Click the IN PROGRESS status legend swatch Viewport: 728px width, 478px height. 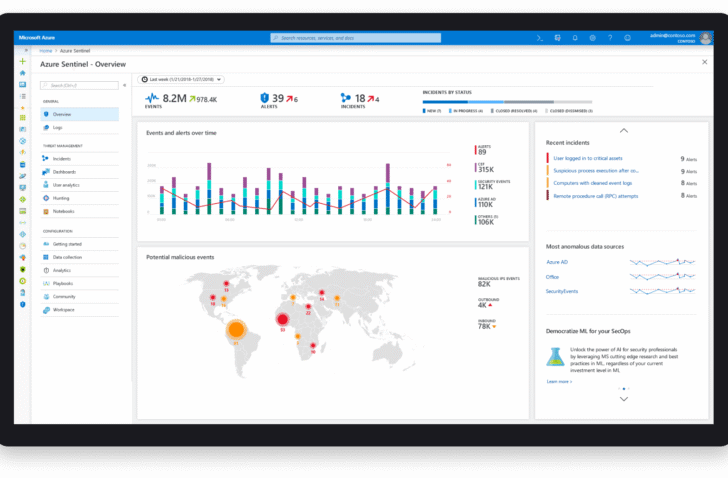click(450, 111)
